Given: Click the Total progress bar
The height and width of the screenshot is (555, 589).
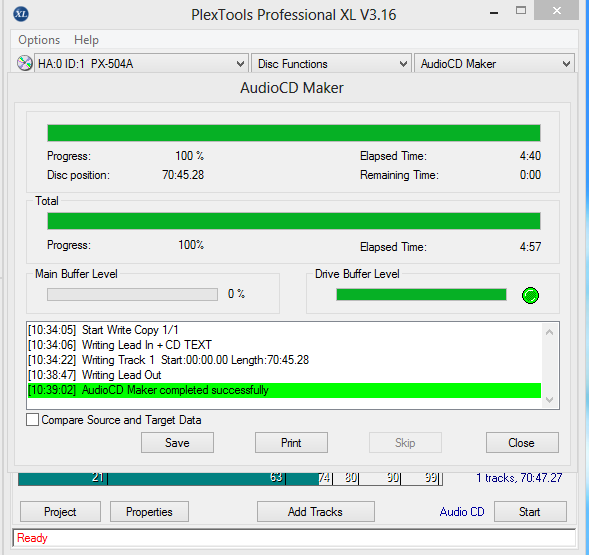Looking at the screenshot, I should pyautogui.click(x=294, y=221).
